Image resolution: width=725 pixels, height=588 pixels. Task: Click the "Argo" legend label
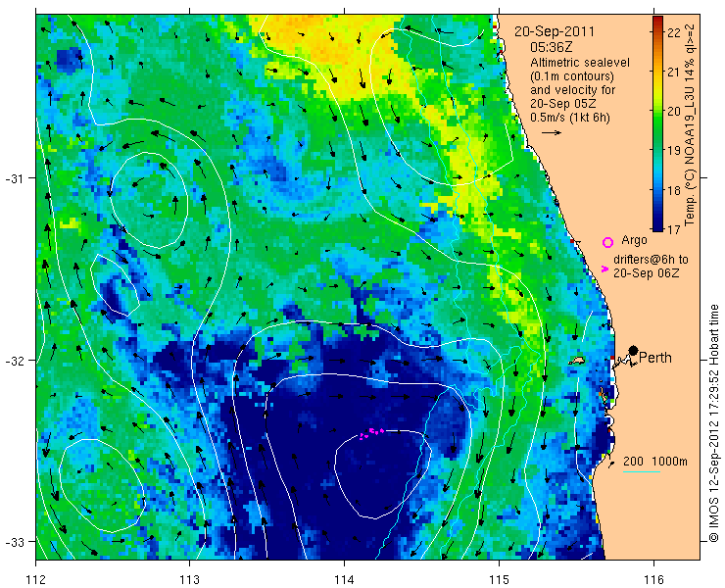[634, 240]
